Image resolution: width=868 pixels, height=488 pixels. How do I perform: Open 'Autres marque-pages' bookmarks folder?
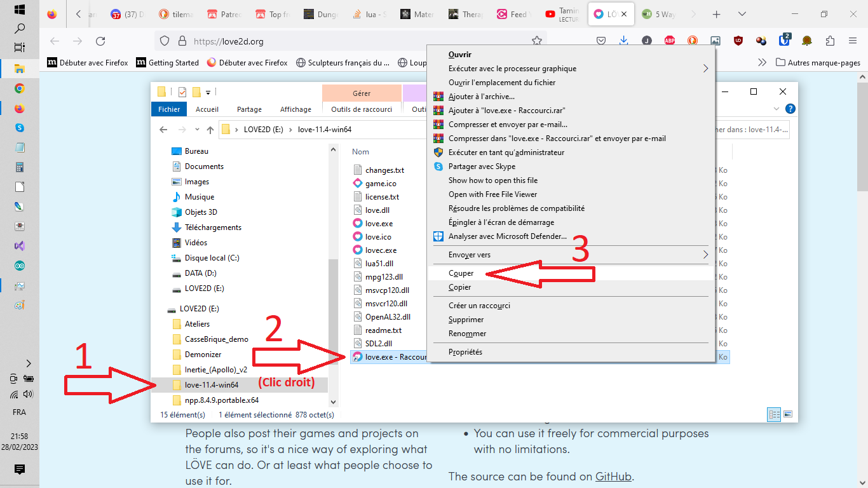818,63
